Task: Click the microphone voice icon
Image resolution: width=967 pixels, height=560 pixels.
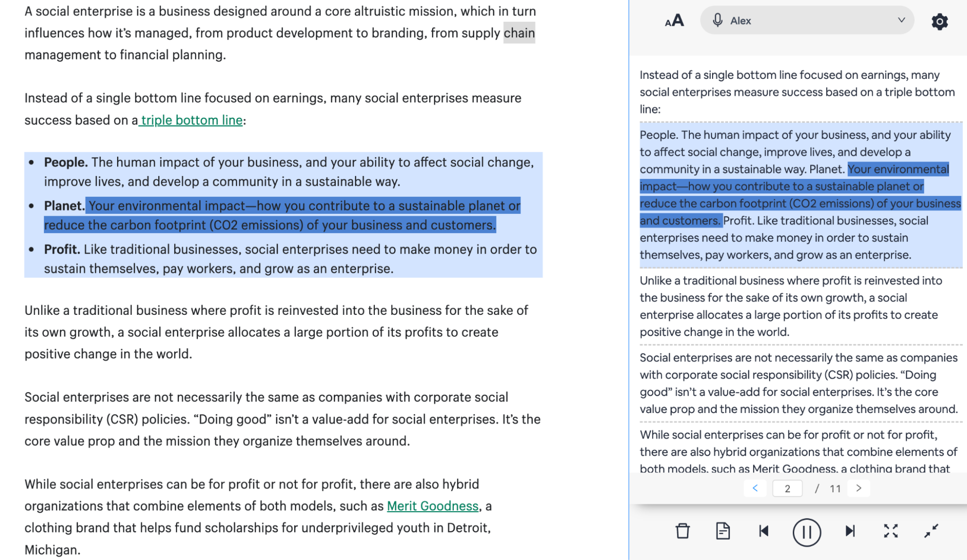Action: coord(717,20)
